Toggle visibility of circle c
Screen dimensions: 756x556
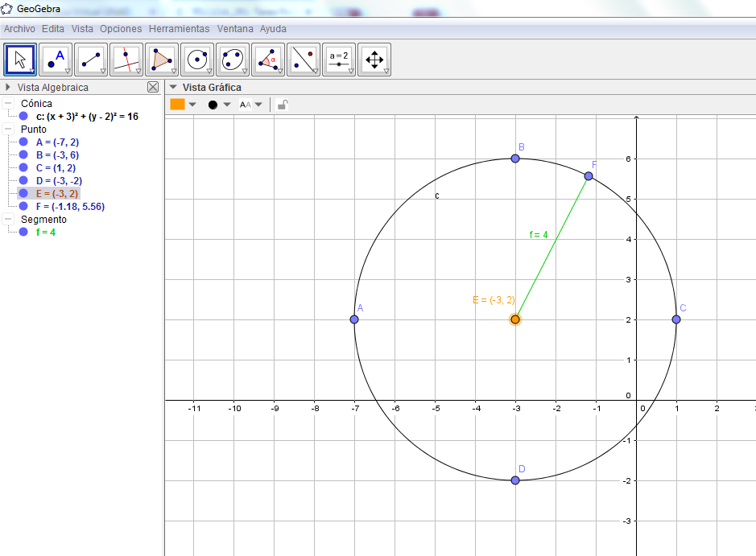pos(23,117)
